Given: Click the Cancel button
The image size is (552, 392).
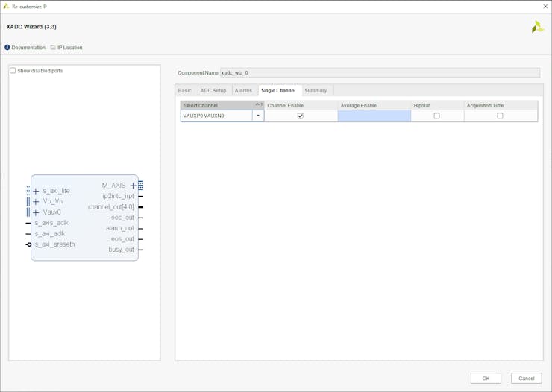Looking at the screenshot, I should point(527,379).
